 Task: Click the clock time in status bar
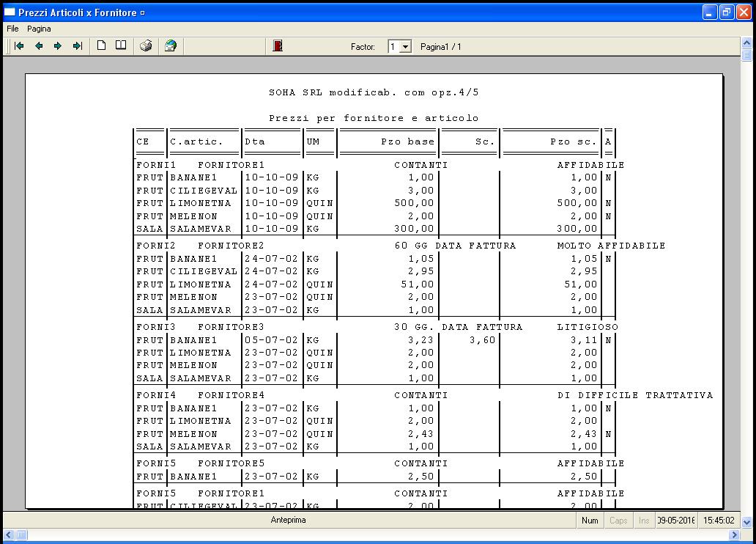pyautogui.click(x=719, y=520)
